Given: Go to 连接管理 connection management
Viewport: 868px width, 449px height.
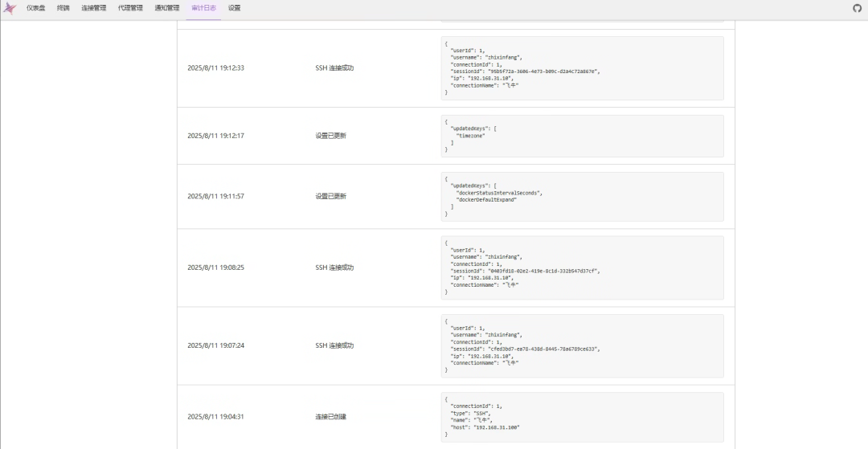Looking at the screenshot, I should click(x=93, y=8).
